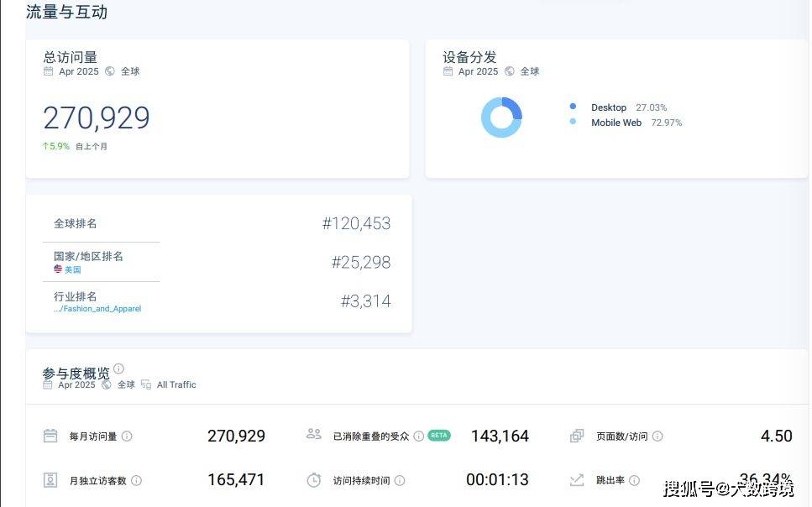Click the device distribution donut chart
Image resolution: width=812 pixels, height=507 pixels.
(x=501, y=118)
